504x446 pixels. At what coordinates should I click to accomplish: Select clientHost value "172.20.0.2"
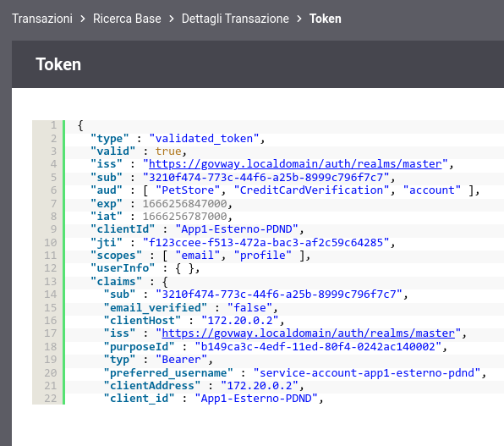(240, 321)
